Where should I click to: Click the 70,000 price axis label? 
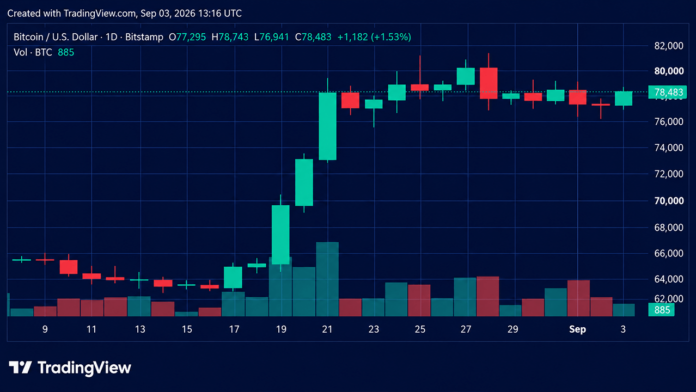tap(668, 201)
